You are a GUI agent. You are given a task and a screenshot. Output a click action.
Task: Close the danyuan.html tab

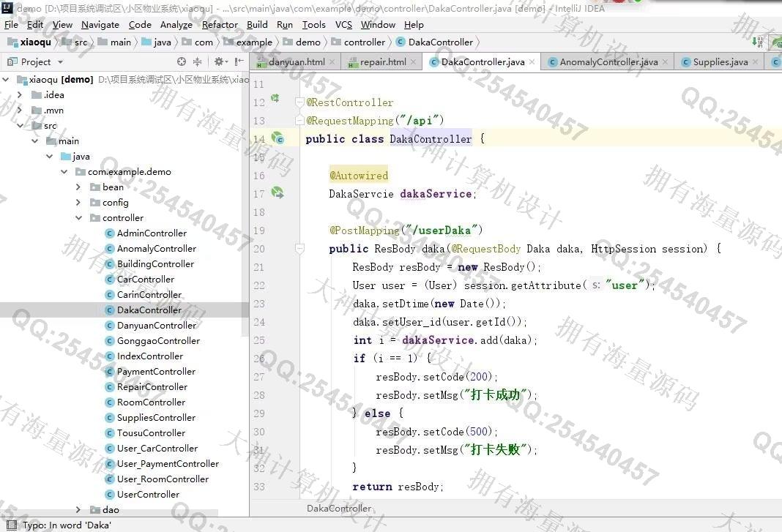tap(332, 61)
